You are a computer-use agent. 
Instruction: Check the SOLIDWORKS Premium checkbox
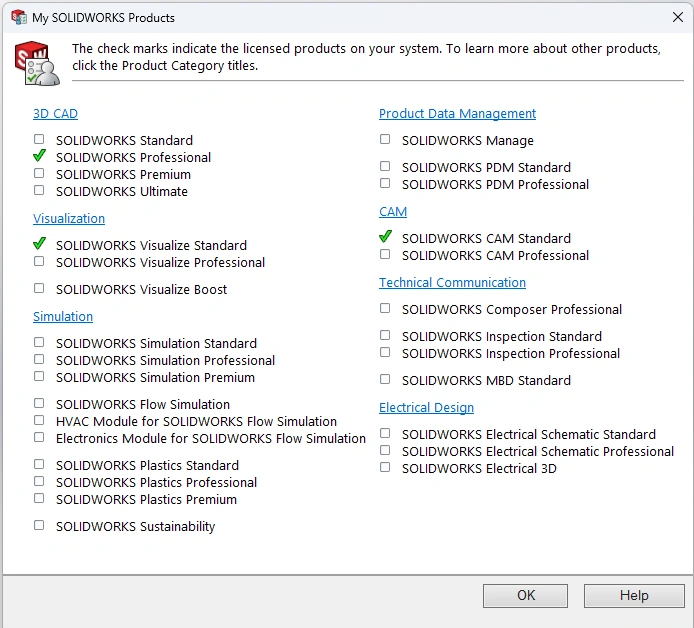pyautogui.click(x=39, y=173)
